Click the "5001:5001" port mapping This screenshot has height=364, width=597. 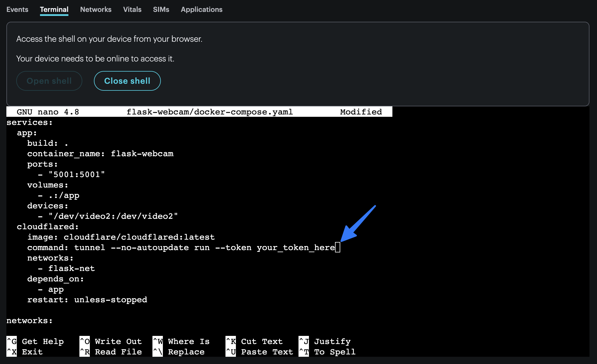[x=77, y=174]
